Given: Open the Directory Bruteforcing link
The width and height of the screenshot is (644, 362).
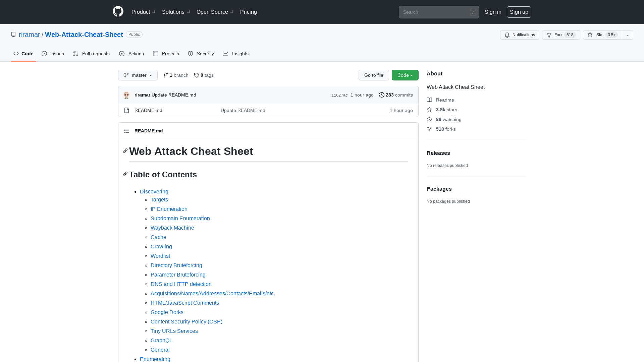Looking at the screenshot, I should [x=176, y=265].
